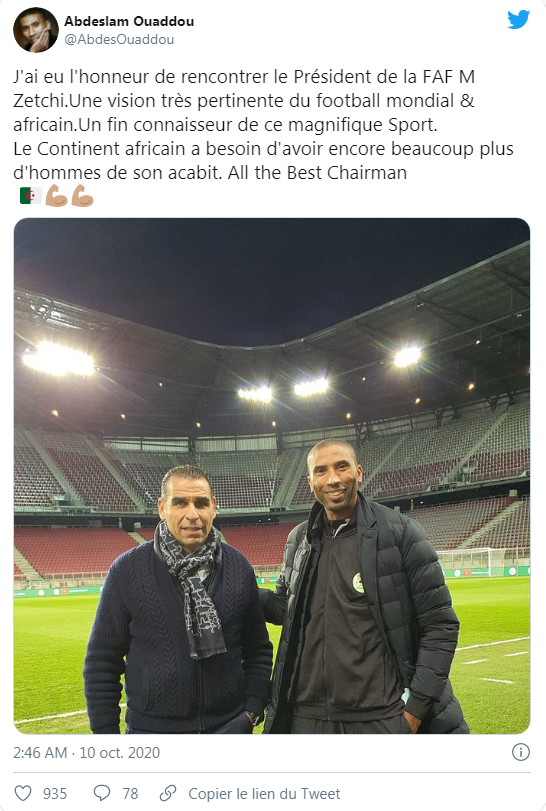Open the tweet info circle icon
The height and width of the screenshot is (811, 546).
click(521, 752)
